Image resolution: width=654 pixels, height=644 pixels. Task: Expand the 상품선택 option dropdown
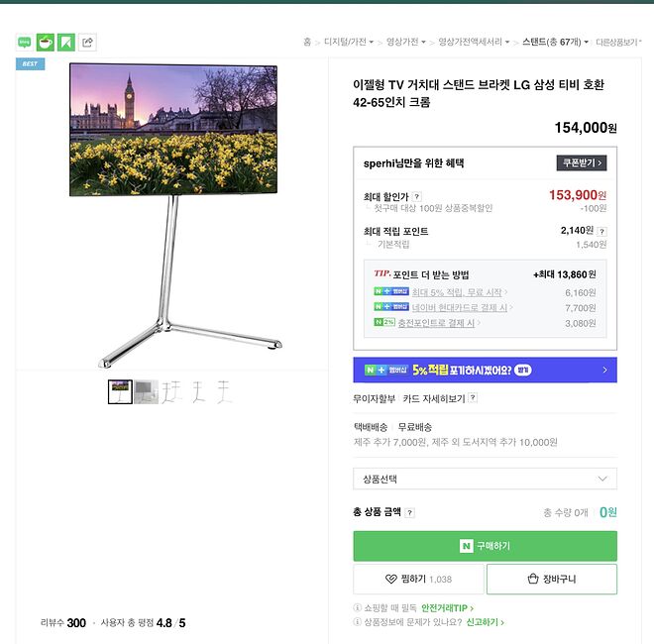pyautogui.click(x=485, y=479)
